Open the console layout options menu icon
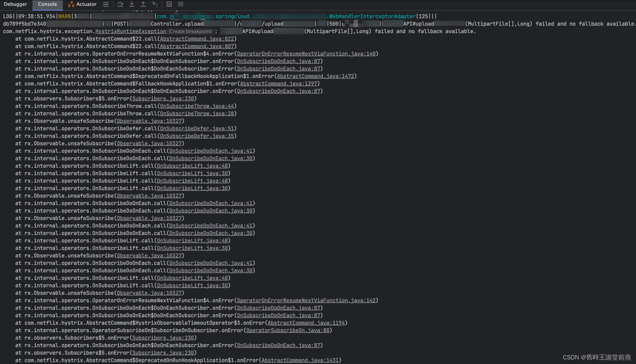This screenshot has width=636, height=364. click(x=106, y=4)
